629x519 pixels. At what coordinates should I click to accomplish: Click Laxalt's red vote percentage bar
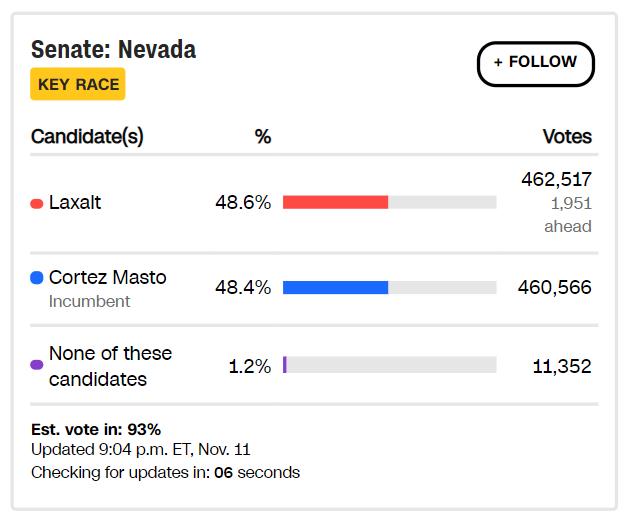coord(335,202)
